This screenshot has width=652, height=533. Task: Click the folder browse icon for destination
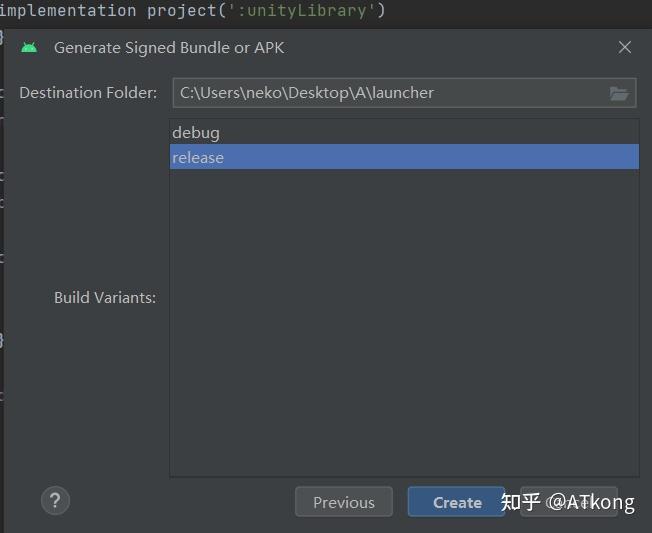coord(619,93)
